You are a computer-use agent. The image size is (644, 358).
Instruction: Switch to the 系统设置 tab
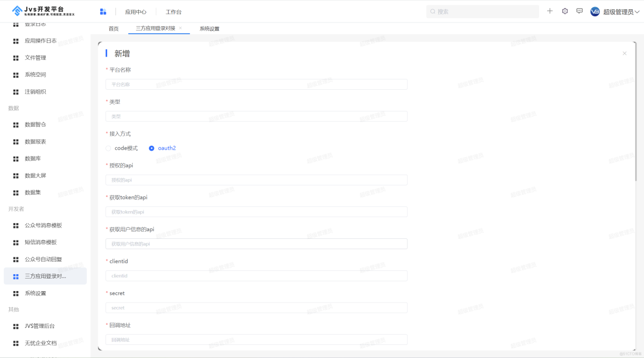click(x=209, y=28)
